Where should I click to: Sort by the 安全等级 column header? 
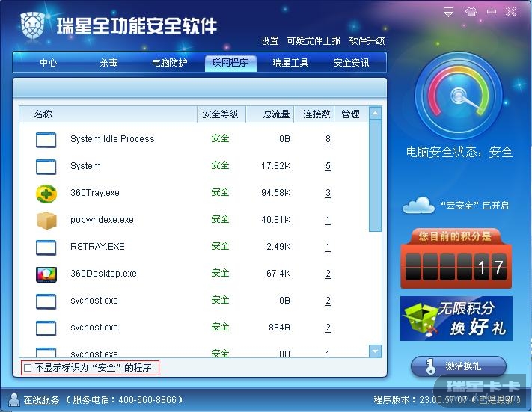click(220, 114)
